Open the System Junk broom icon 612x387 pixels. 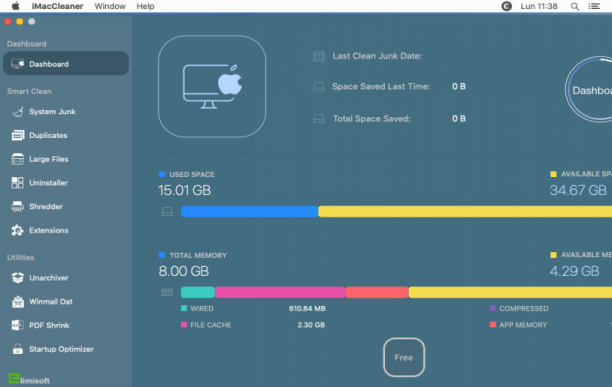click(18, 112)
